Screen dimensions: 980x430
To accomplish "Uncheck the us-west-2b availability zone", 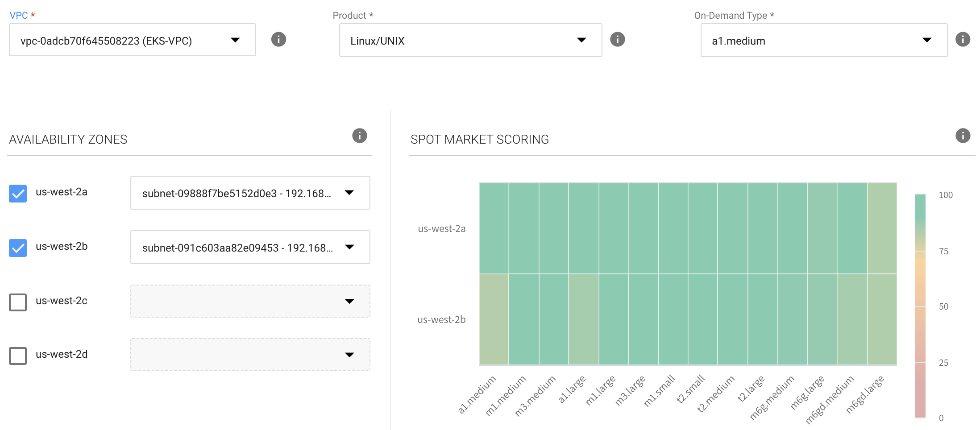I will [x=18, y=248].
